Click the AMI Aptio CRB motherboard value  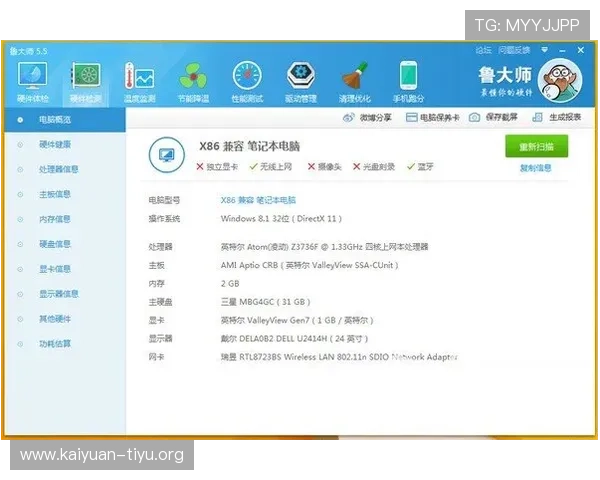(x=310, y=265)
